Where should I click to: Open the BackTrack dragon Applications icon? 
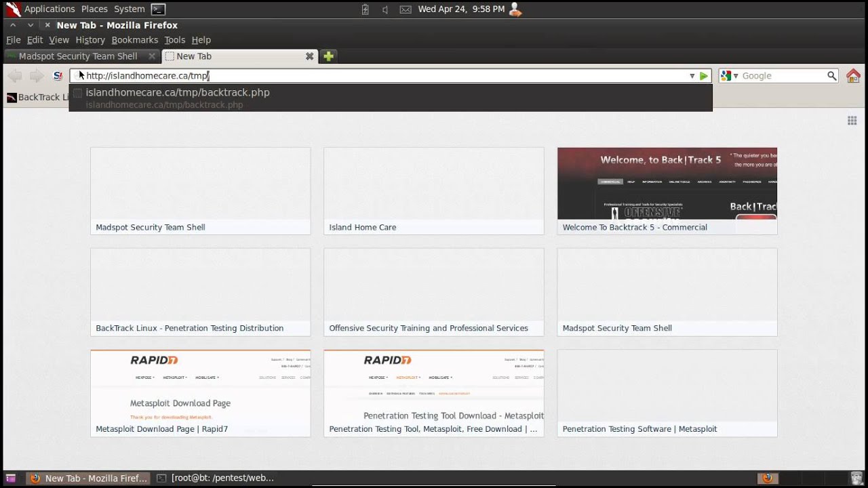13,9
